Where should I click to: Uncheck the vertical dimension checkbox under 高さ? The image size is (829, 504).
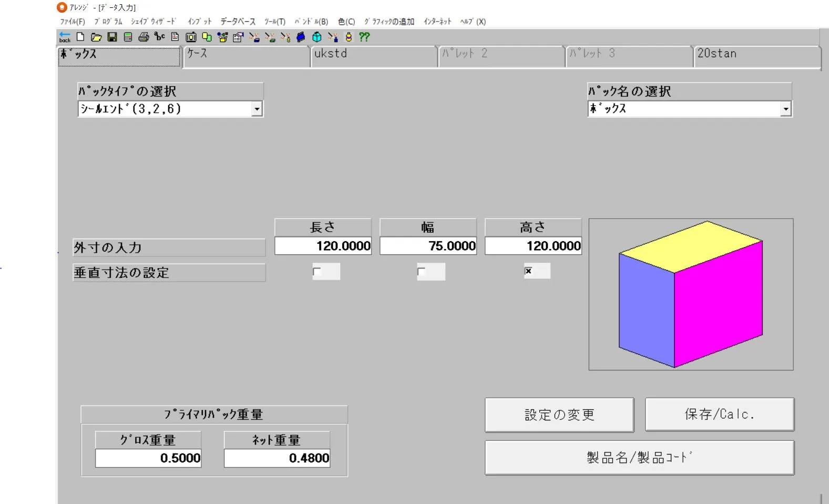coord(528,271)
